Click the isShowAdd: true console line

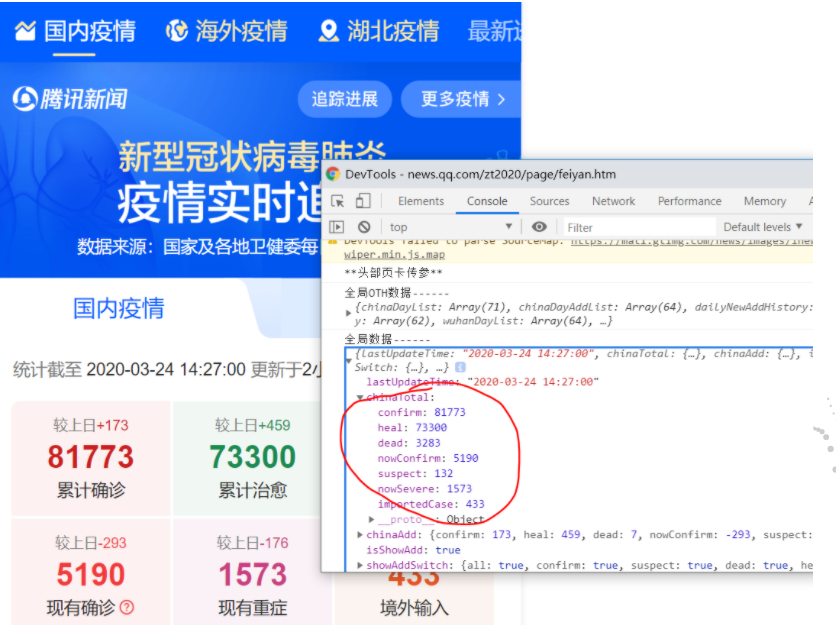point(413,550)
